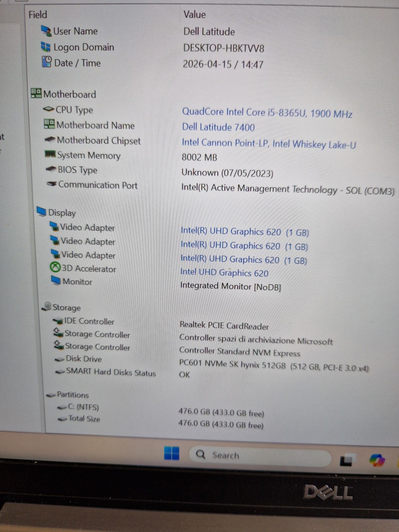This screenshot has height=532, width=399.
Task: Click the Total Size icon
Action: 63,419
